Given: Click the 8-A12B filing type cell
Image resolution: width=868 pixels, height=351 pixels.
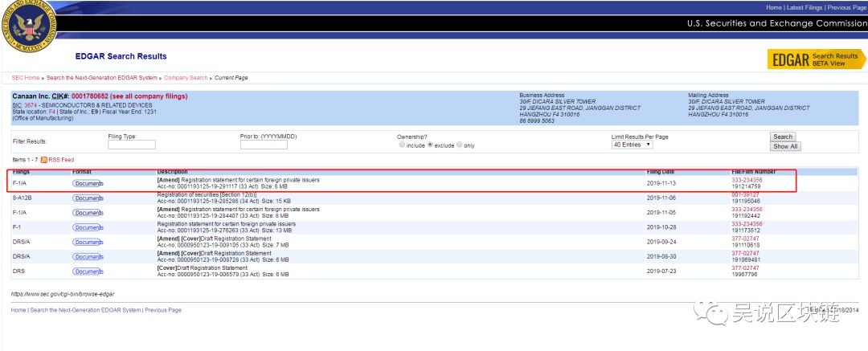Looking at the screenshot, I should (x=23, y=198).
